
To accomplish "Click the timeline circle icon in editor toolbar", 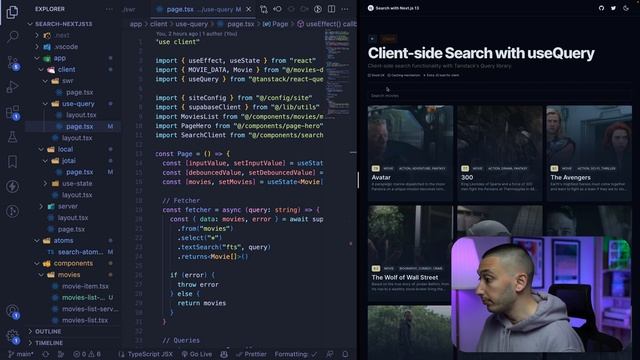I will [318, 9].
